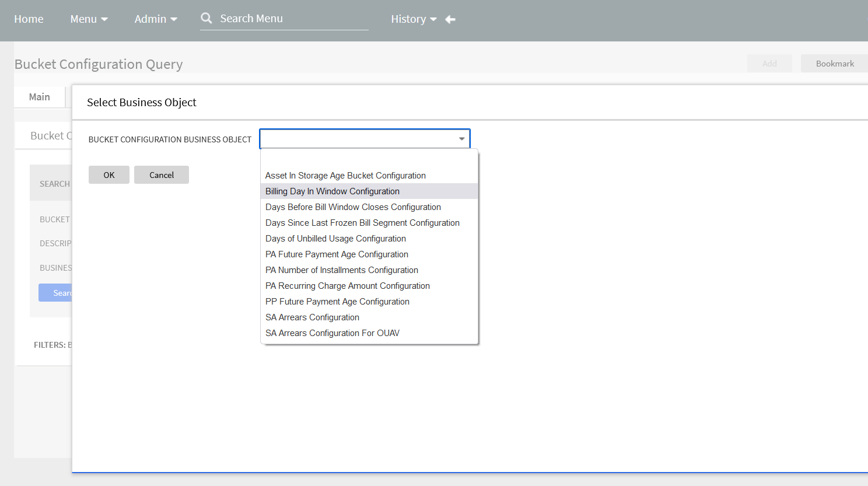Open the Menu dropdown in the navigation bar
Screen dimensions: 868x486
88,19
